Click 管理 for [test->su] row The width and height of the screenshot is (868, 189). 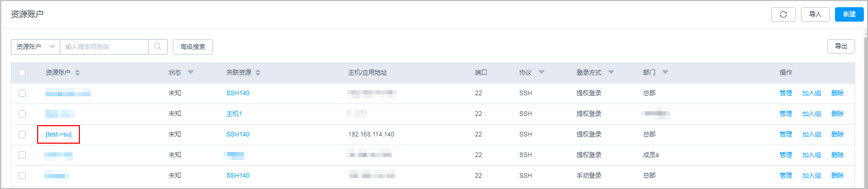(x=786, y=134)
